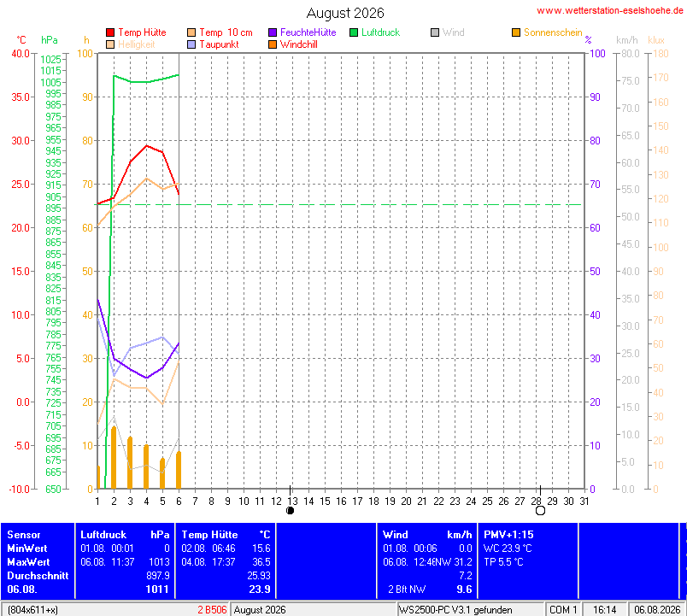Click the Wind km/h column header

427,535
